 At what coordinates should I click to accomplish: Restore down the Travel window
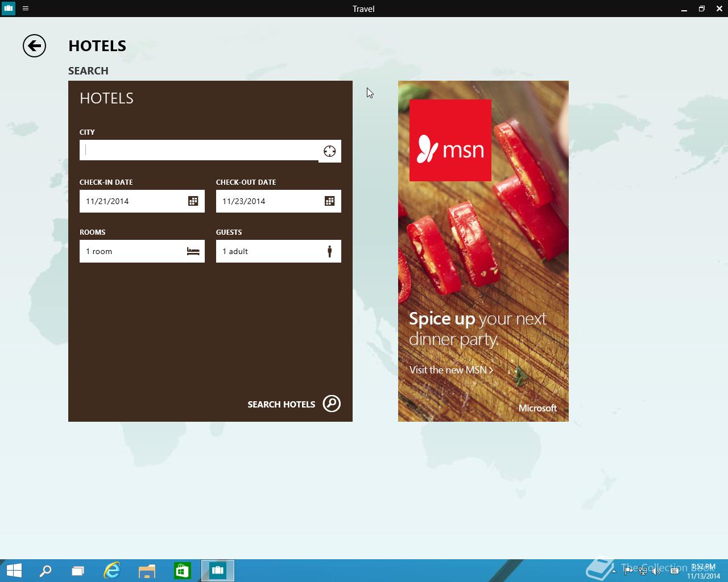(x=702, y=9)
